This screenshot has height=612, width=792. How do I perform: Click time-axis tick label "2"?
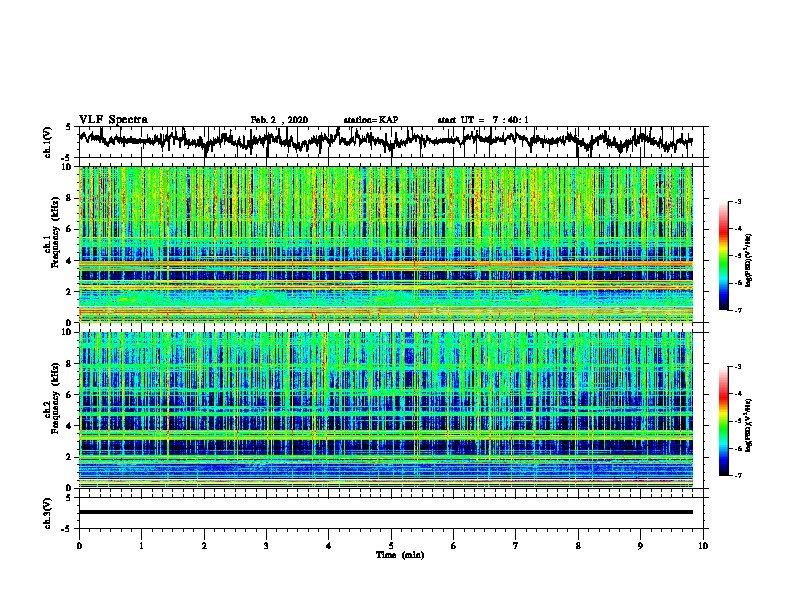204,546
